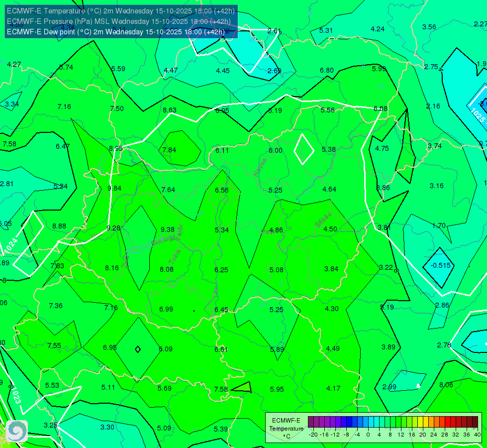Click the 6.80 value on map
The width and height of the screenshot is (487, 448).
pyautogui.click(x=327, y=70)
